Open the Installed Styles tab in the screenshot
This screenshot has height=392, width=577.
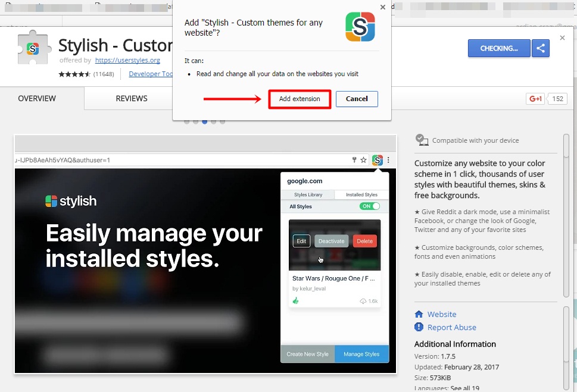pyautogui.click(x=361, y=195)
